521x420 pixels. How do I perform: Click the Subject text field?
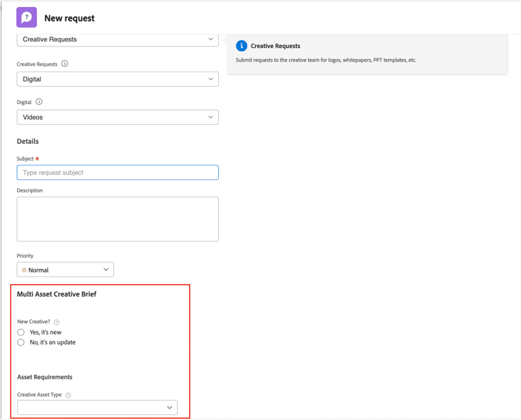[x=117, y=172]
